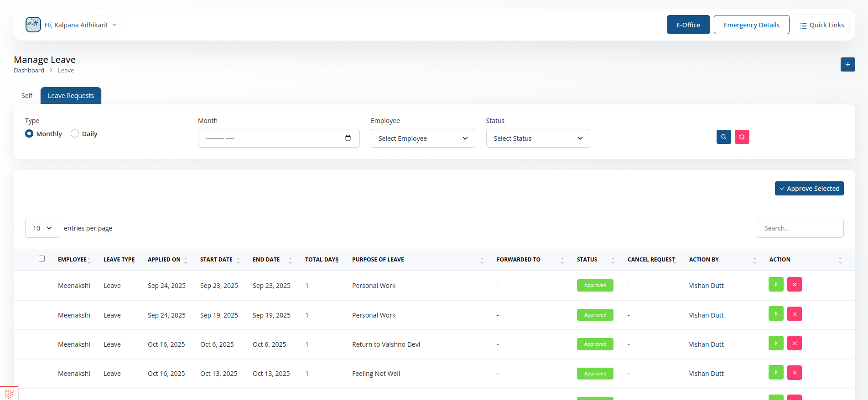Sort by Action column arrows
This screenshot has height=400, width=868.
click(840, 260)
